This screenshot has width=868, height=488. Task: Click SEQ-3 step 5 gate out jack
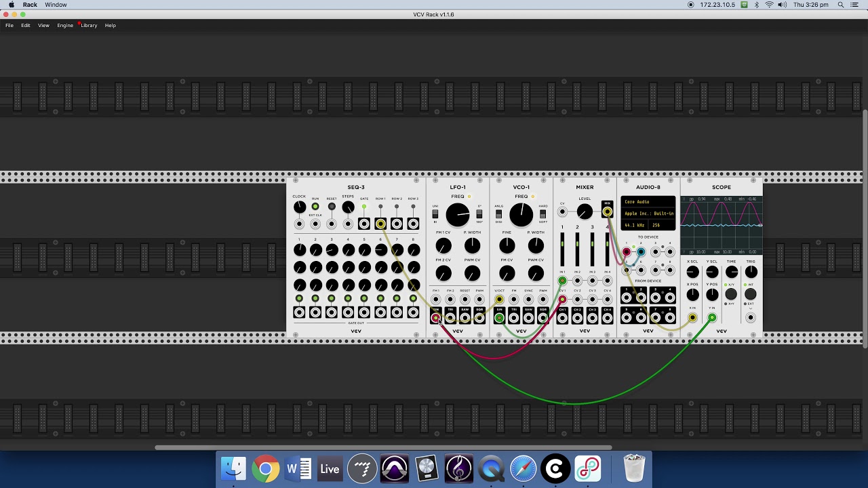[364, 312]
